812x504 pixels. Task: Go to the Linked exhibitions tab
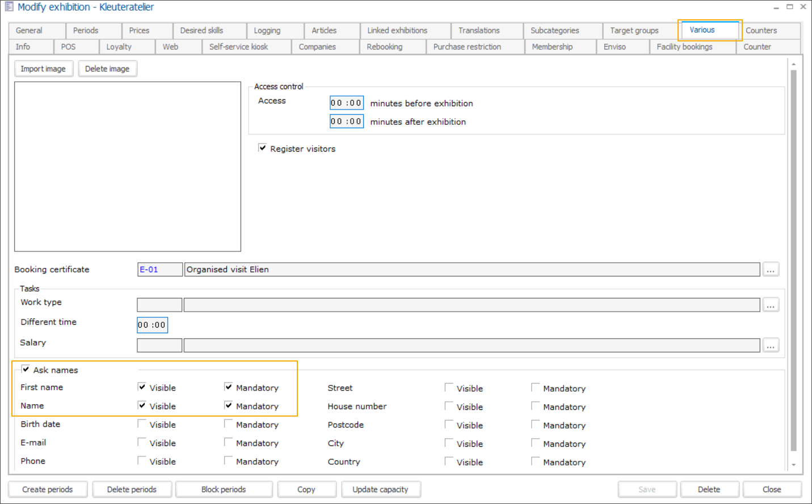point(397,31)
